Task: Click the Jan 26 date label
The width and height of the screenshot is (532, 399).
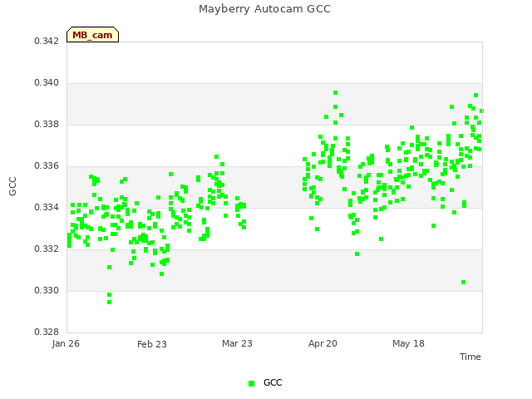Action: coord(66,343)
